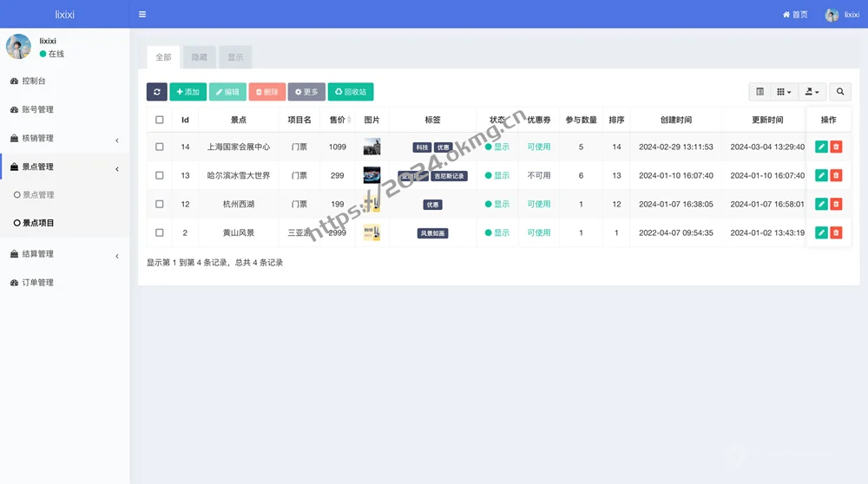Image resolution: width=868 pixels, height=484 pixels.
Task: Open the 回收站 recycle bin
Action: point(351,92)
